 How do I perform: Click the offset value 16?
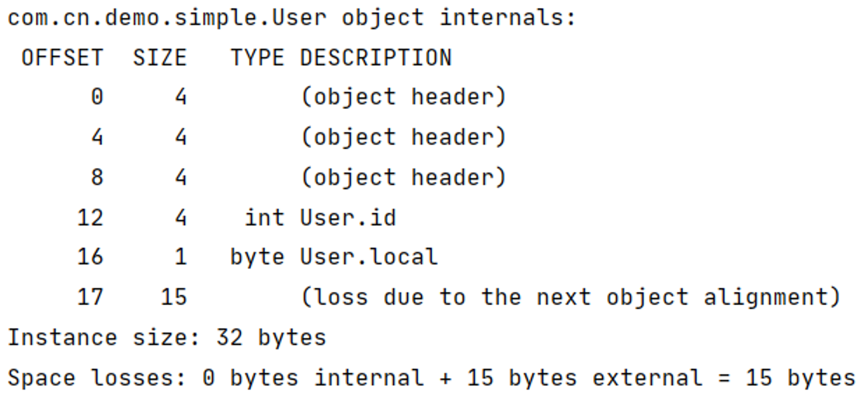90,257
